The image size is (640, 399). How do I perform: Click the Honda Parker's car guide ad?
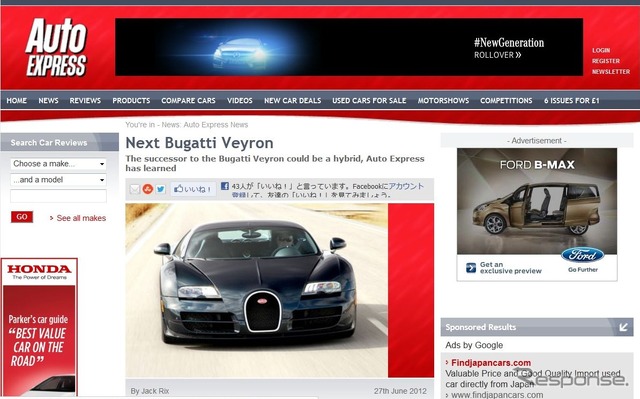(39, 327)
